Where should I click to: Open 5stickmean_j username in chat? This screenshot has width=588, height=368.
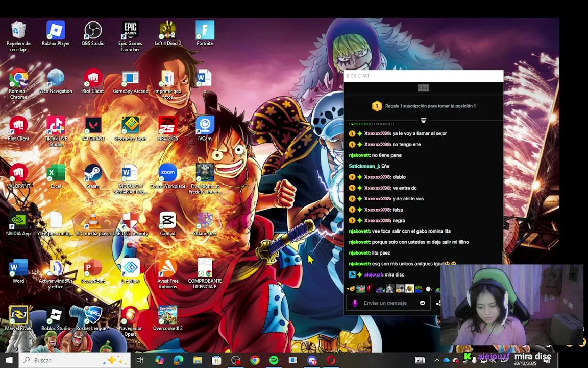coord(364,166)
